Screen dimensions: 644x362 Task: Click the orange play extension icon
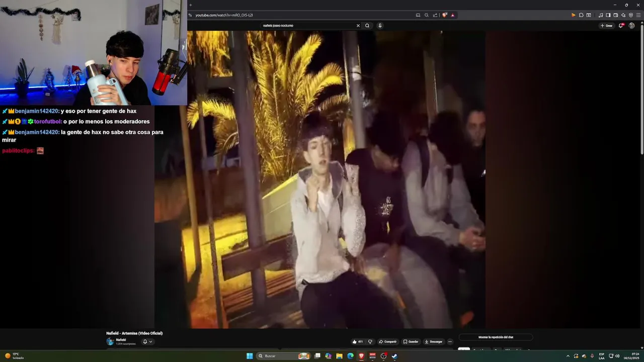(574, 15)
